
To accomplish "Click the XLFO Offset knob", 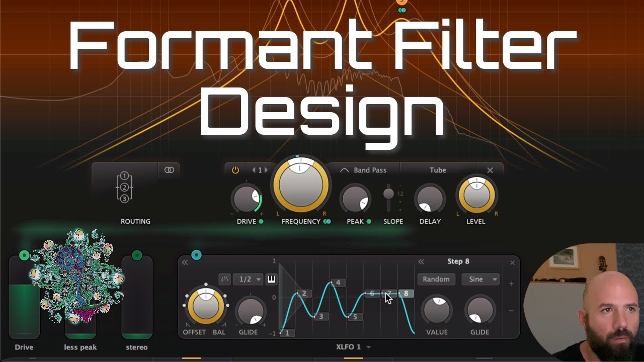I will coord(206,306).
